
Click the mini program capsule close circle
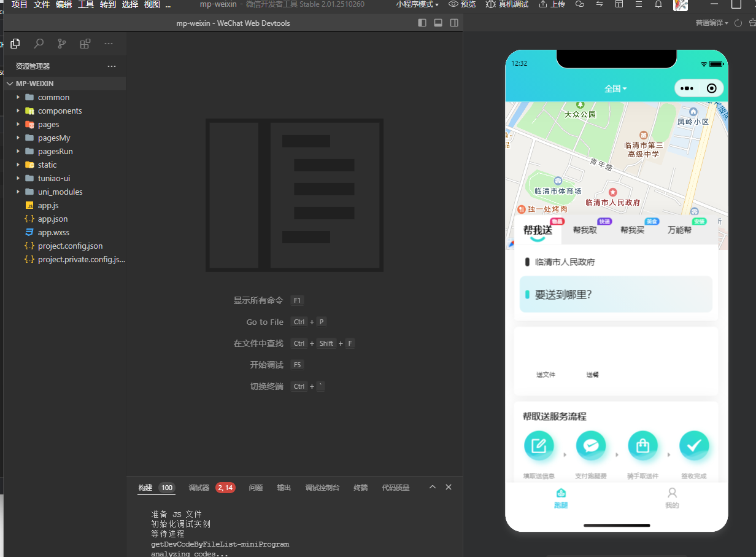[x=712, y=88]
